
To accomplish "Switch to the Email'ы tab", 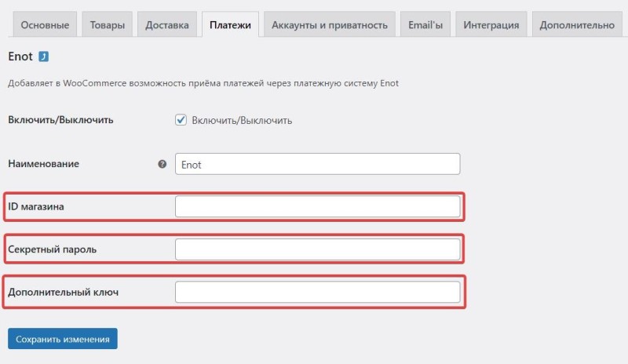I will click(425, 25).
